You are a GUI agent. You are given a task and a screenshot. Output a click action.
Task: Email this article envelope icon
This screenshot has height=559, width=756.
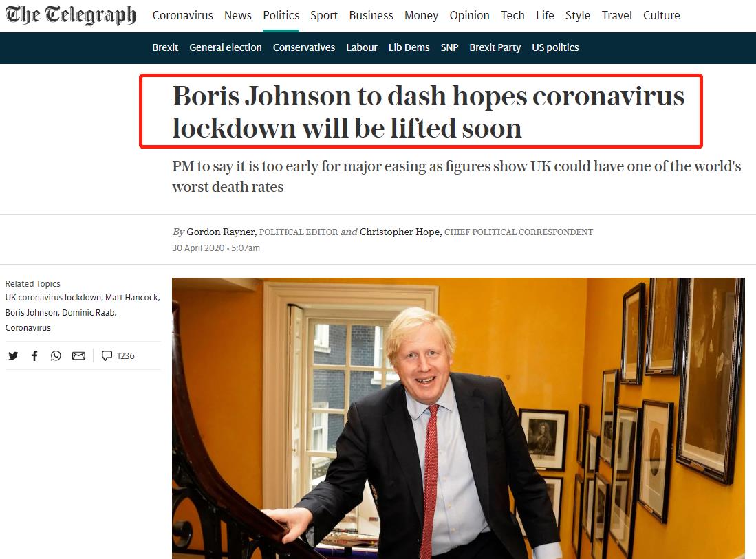tap(78, 355)
